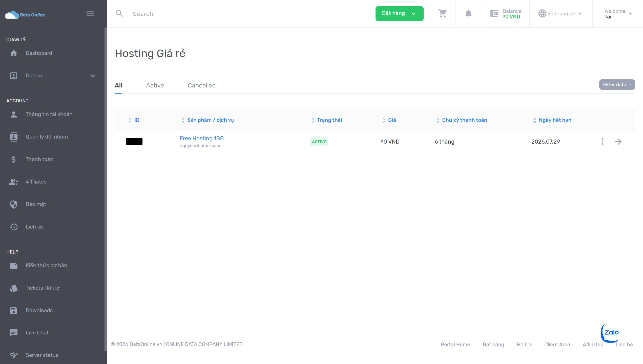Click the Đặt hàng green button

(399, 14)
